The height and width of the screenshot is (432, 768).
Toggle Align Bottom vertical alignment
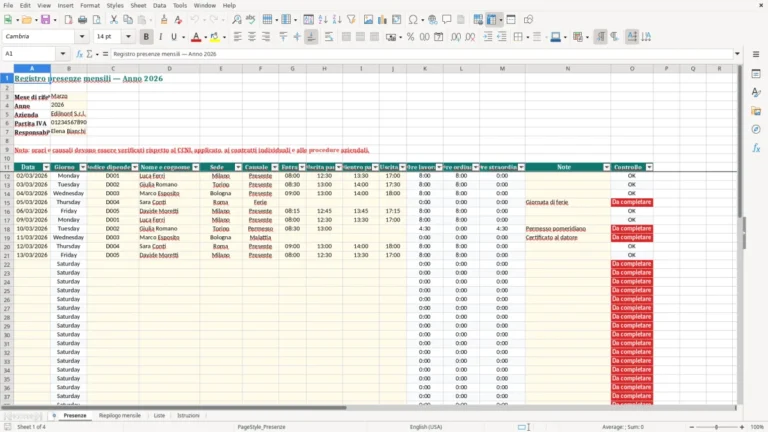tap(312, 37)
